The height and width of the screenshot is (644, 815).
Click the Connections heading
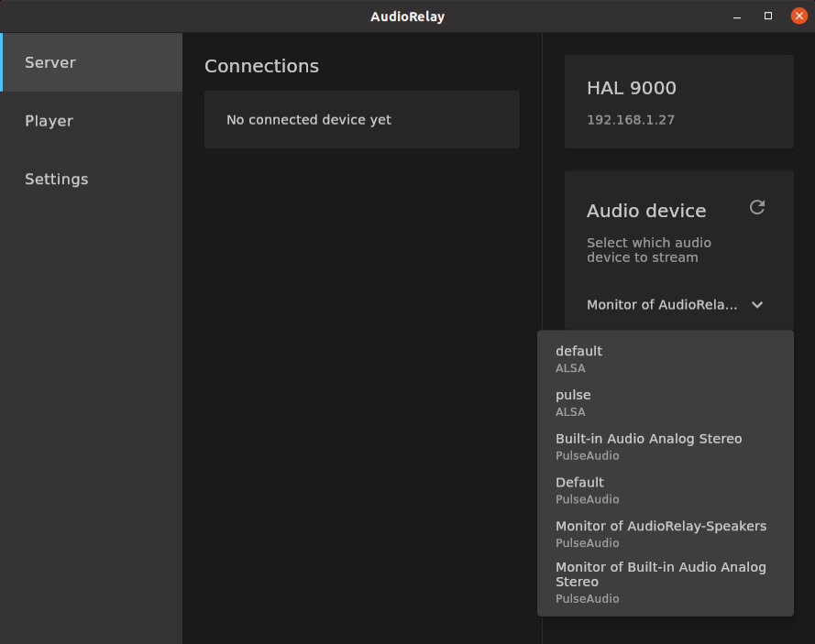[261, 66]
